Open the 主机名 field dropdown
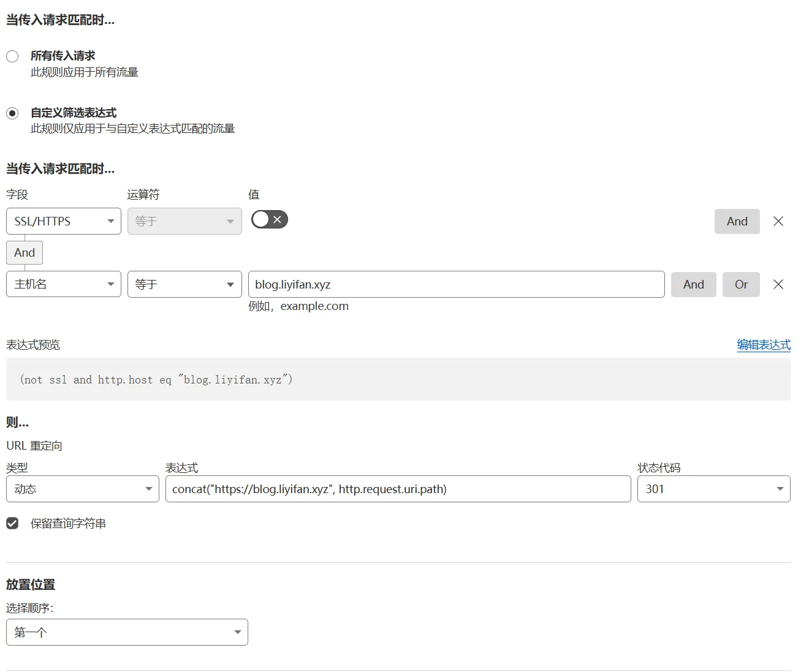 [x=63, y=284]
